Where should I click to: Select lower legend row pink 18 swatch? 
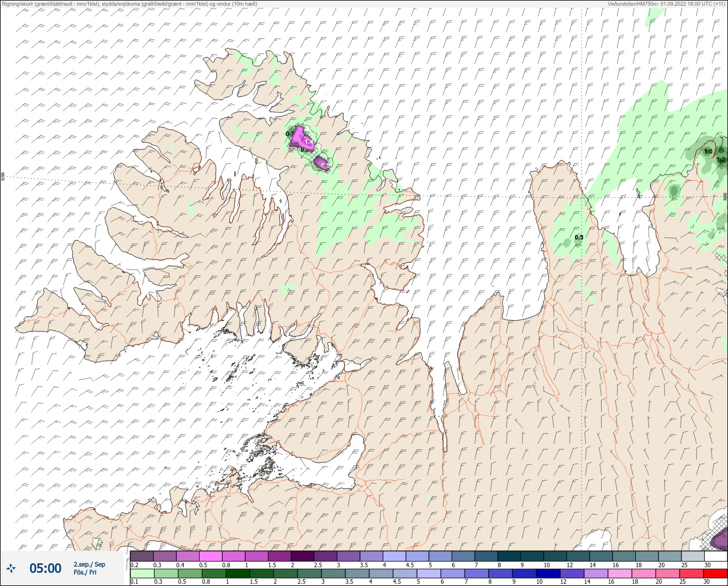point(643,573)
